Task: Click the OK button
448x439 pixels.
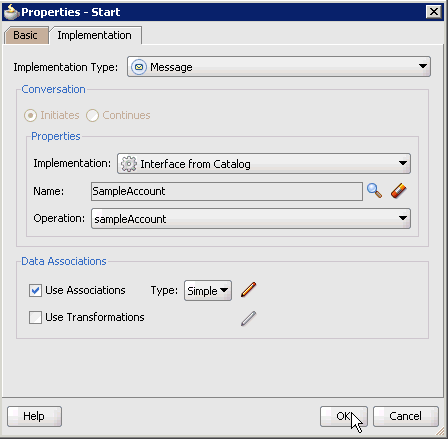Action: (x=344, y=416)
